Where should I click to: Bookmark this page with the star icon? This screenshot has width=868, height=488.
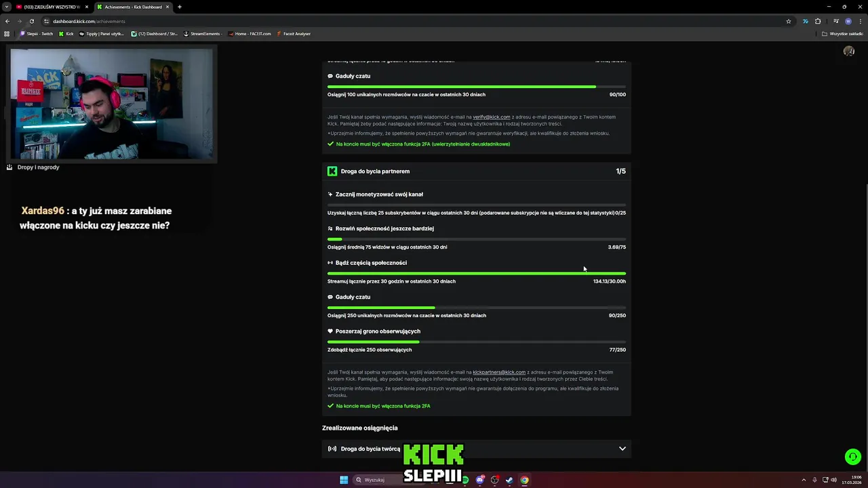coord(789,21)
